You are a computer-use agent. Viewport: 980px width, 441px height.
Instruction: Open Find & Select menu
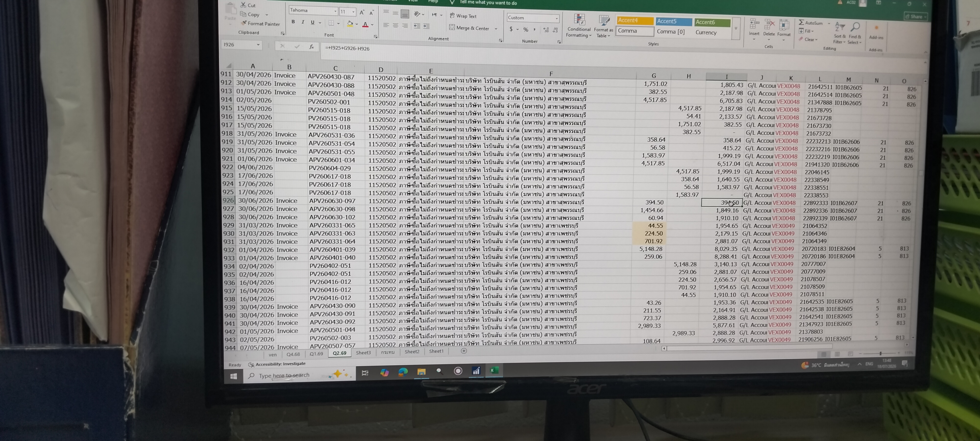coord(855,34)
